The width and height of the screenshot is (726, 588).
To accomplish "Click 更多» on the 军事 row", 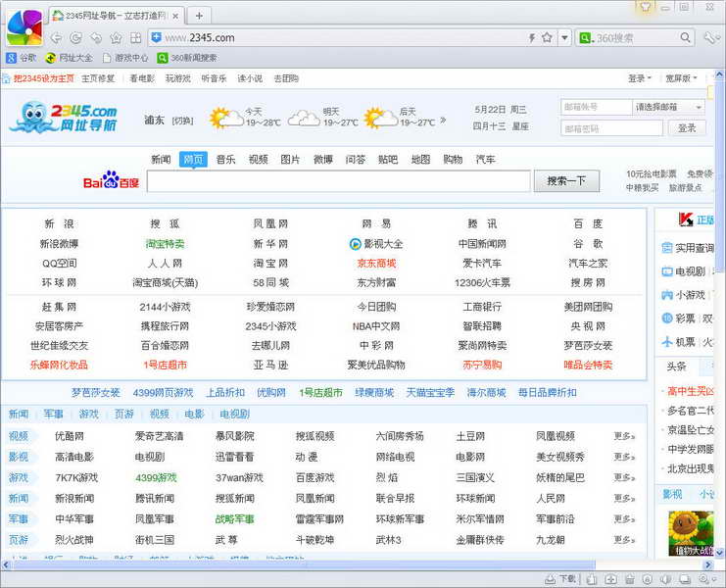I will [624, 519].
